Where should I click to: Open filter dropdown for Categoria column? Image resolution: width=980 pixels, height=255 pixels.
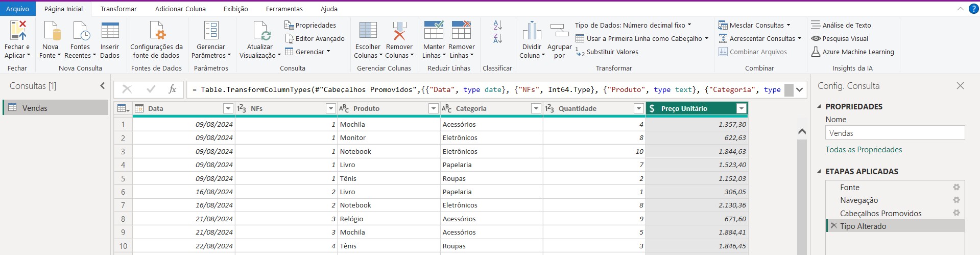536,108
